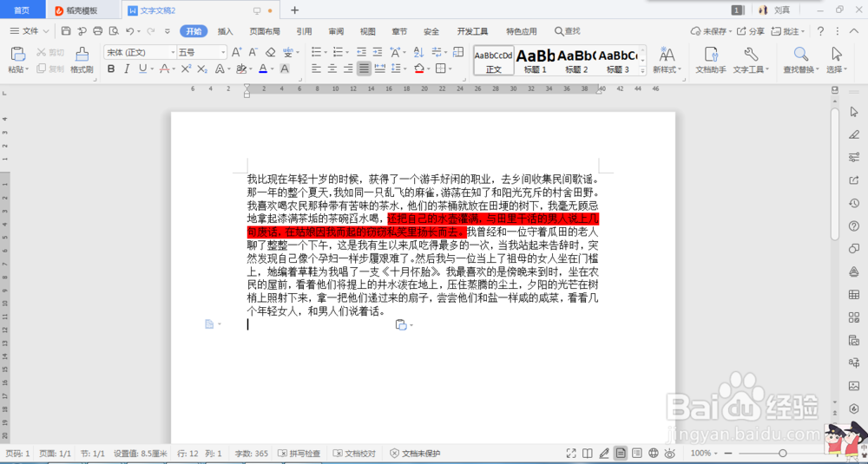Switch to reading layout in status bar
The image size is (868, 464).
pyautogui.click(x=588, y=454)
